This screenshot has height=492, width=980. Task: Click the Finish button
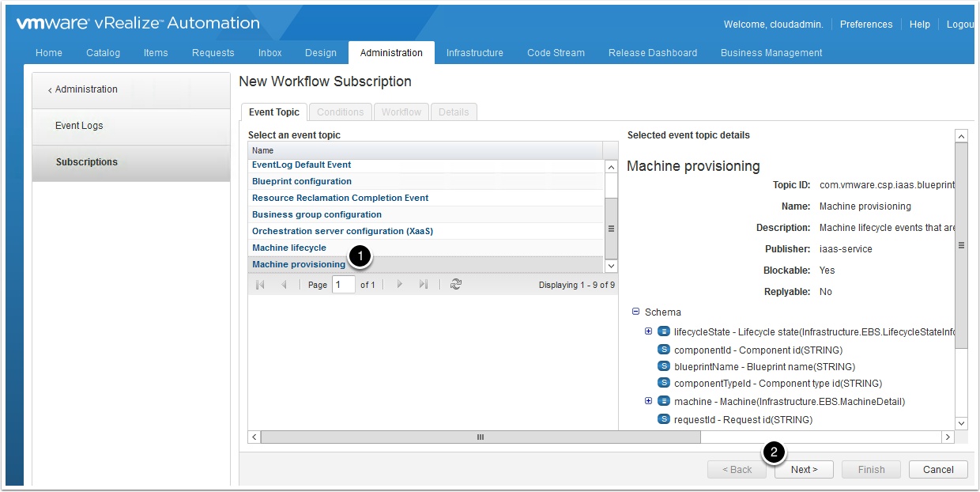tap(871, 470)
